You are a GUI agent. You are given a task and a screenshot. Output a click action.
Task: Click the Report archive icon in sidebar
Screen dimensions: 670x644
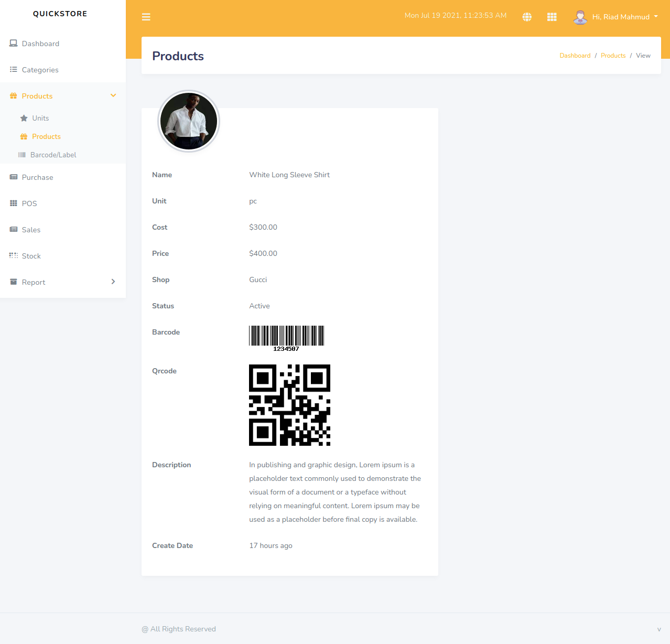tap(14, 282)
